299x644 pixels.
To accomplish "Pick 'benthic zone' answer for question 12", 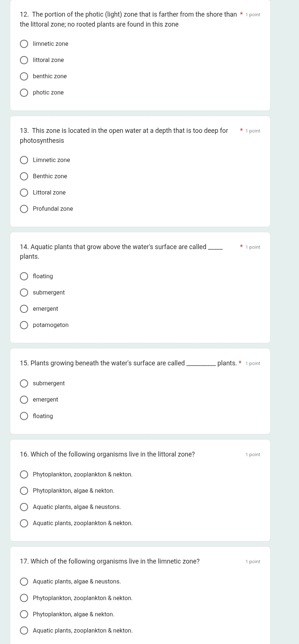I will (24, 77).
